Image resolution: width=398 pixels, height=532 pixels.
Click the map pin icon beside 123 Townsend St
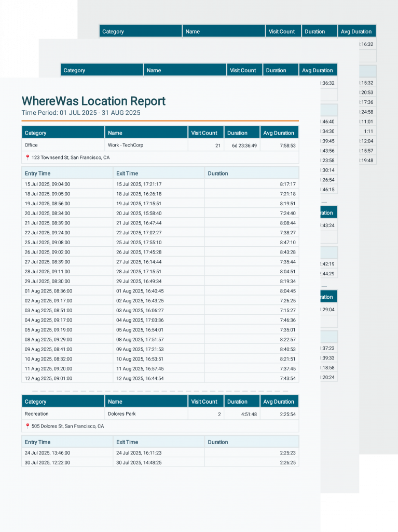(x=28, y=157)
